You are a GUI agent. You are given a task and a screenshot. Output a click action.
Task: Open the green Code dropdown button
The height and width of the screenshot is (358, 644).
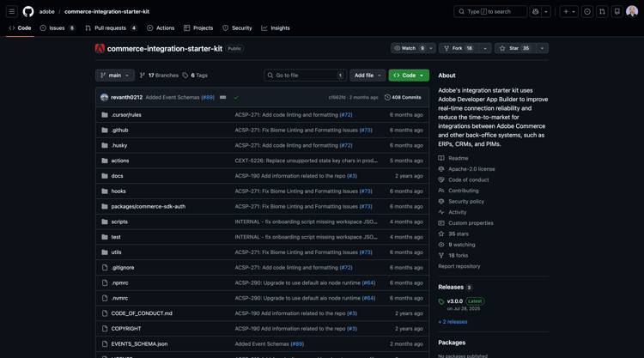[409, 76]
